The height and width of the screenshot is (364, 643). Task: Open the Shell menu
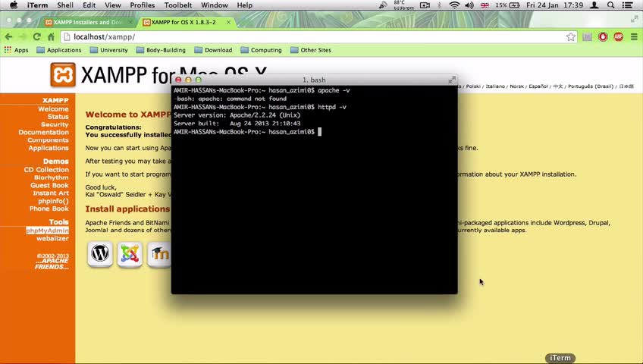click(64, 5)
